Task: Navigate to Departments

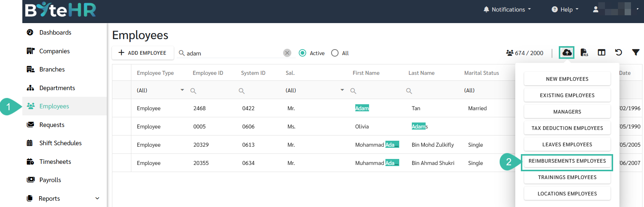Action: click(x=57, y=88)
